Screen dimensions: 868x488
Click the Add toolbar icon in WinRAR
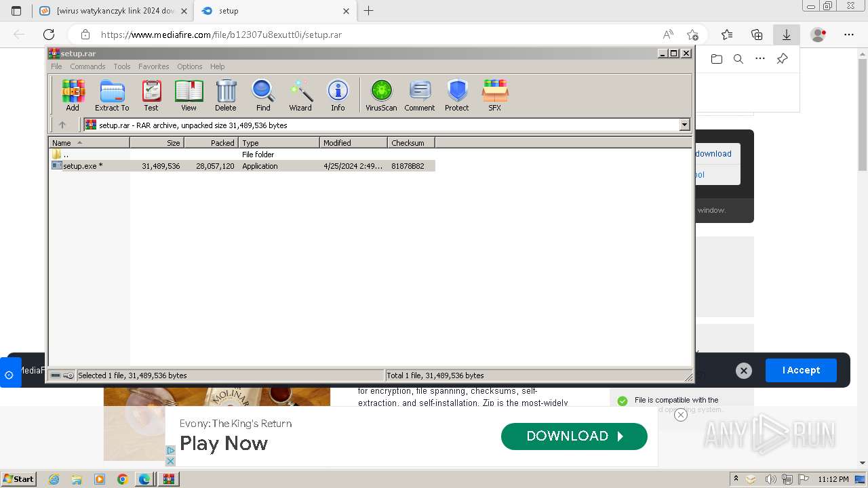73,95
